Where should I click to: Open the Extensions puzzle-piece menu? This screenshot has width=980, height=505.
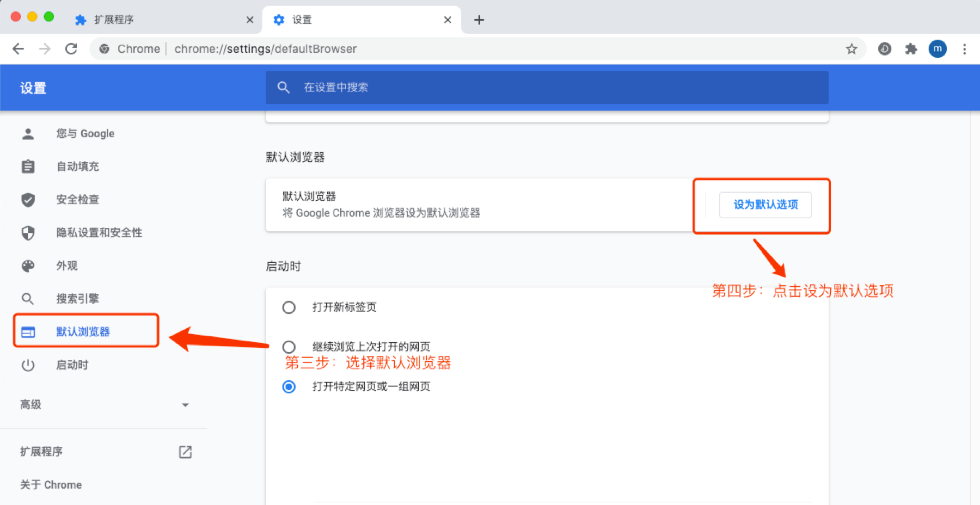pos(911,49)
